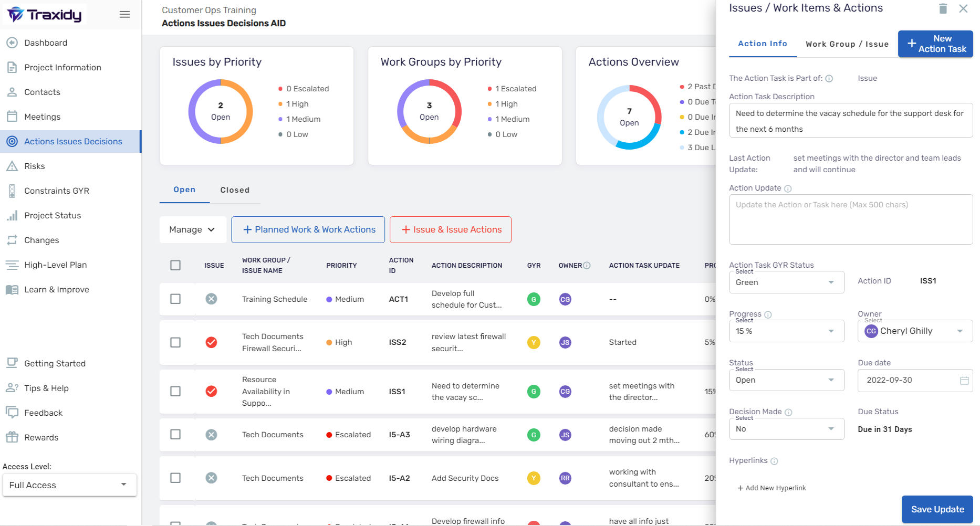Close the Issues / Work Items panel

tap(963, 8)
